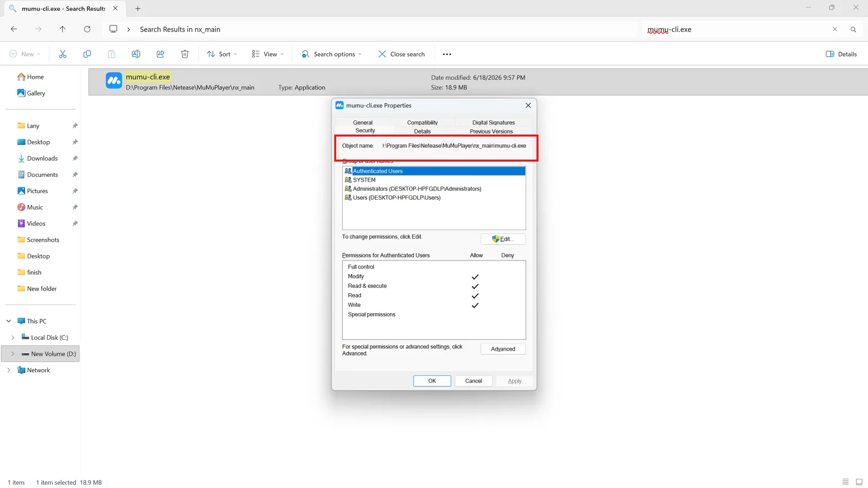
Task: Confirm the Properties dialog with OK
Action: tap(432, 381)
